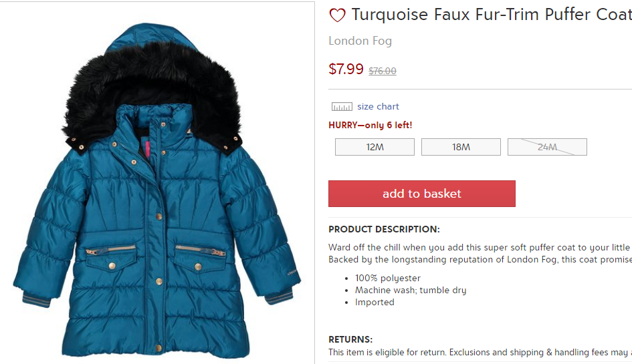Click the heart icon to favorite the coat
The image size is (632, 364).
tap(337, 15)
